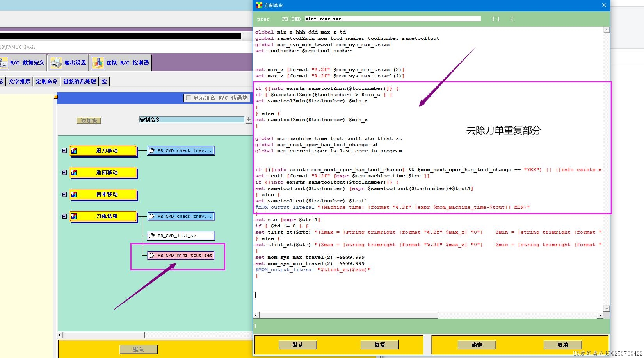Click code line 'set toolnumber $mom_tool_number'
Screen dimensions: 644x358
(304, 51)
